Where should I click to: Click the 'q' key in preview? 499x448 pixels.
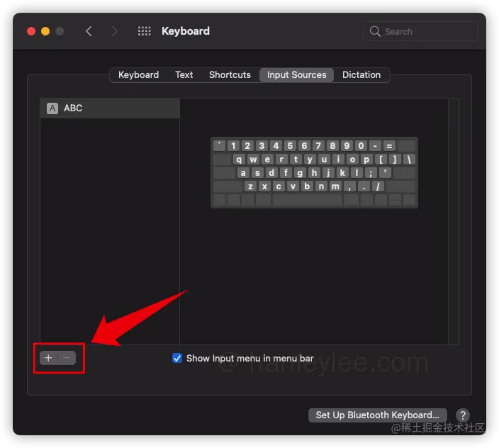[239, 159]
